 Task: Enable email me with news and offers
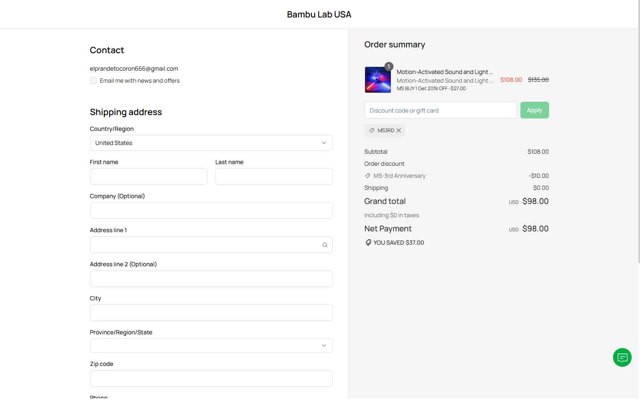point(94,81)
